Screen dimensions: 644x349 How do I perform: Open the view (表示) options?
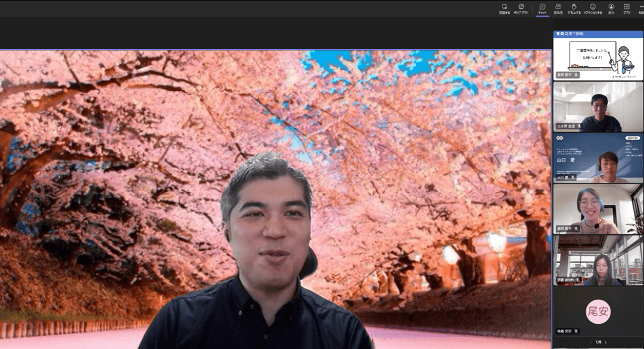click(611, 8)
